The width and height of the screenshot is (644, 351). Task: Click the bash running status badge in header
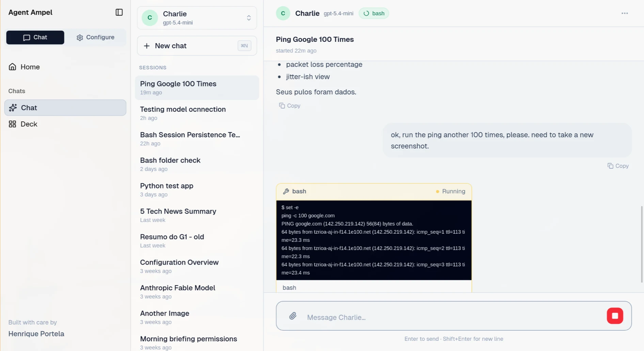[374, 13]
